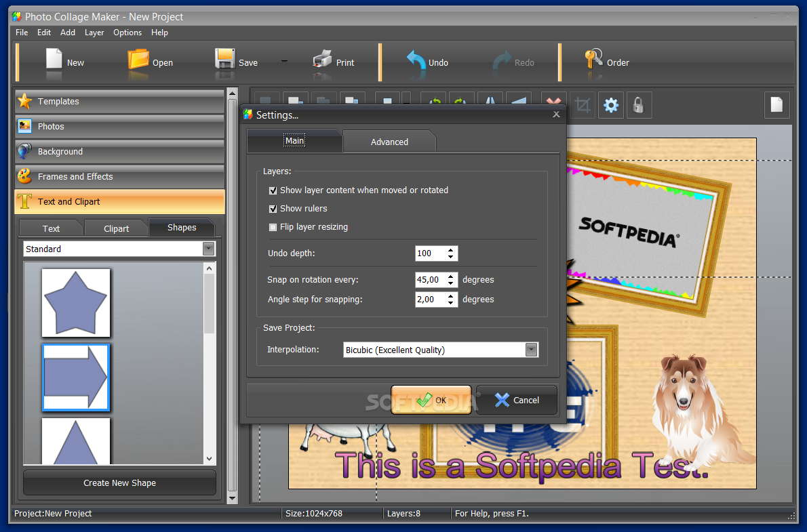Click the Photos panel icon
The height and width of the screenshot is (532, 807).
(x=24, y=126)
